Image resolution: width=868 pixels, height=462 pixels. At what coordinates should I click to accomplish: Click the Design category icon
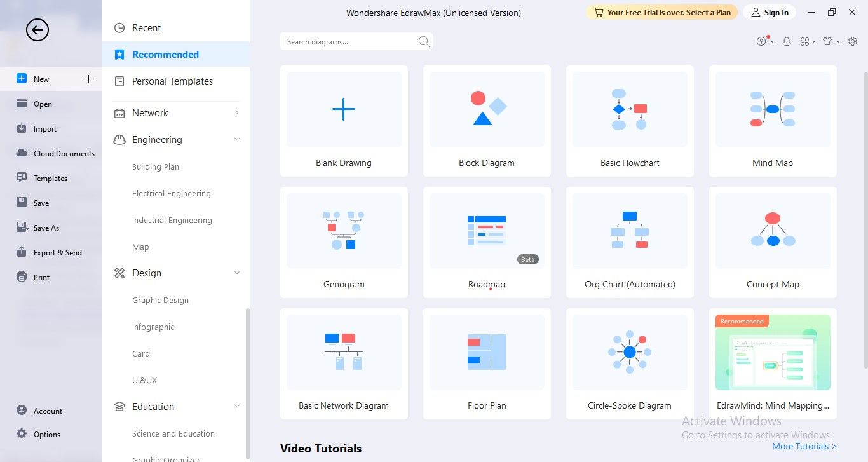point(119,273)
